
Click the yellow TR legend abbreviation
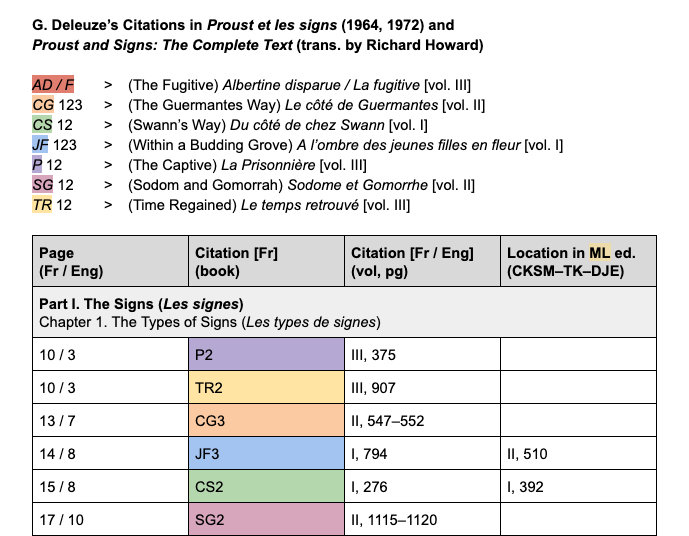pos(42,205)
